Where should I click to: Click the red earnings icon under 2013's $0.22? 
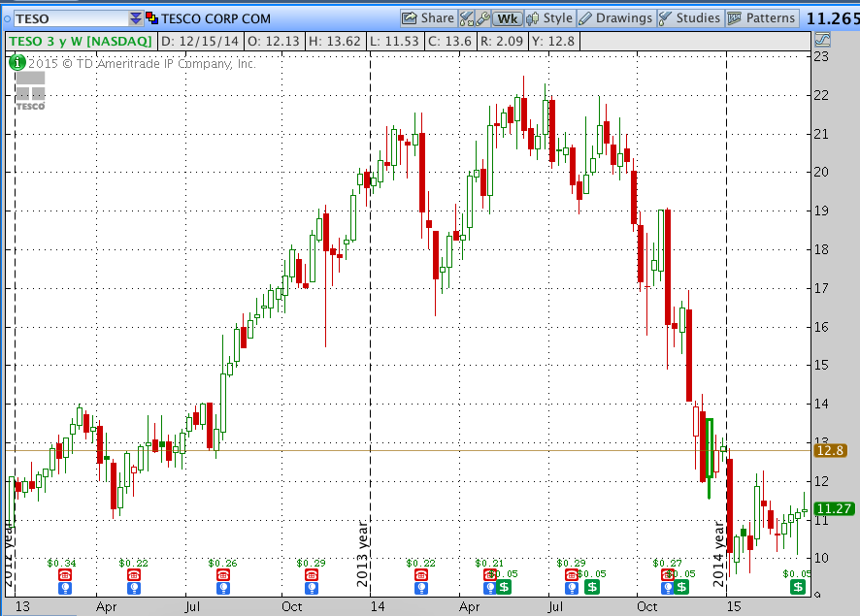[x=134, y=575]
